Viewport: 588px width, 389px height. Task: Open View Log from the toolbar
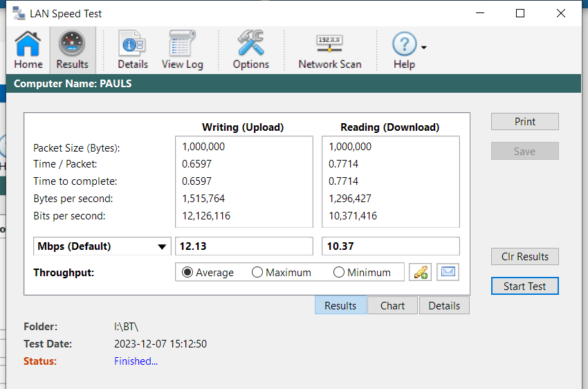pos(182,50)
